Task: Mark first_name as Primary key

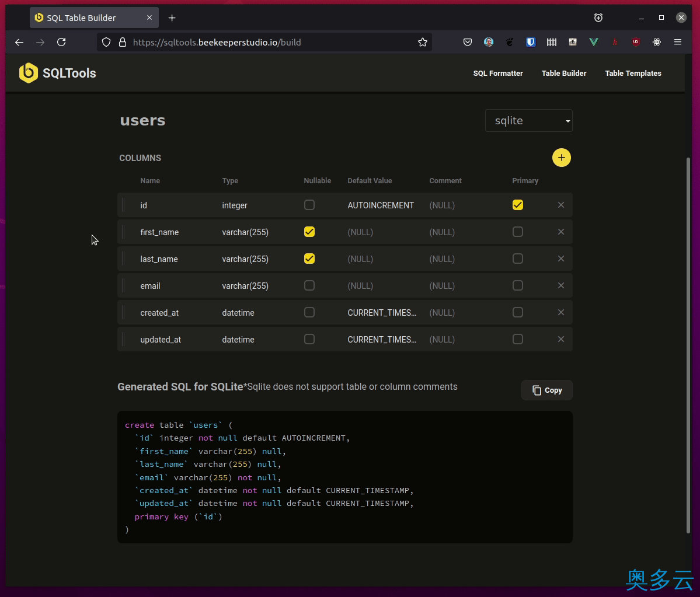Action: tap(518, 232)
